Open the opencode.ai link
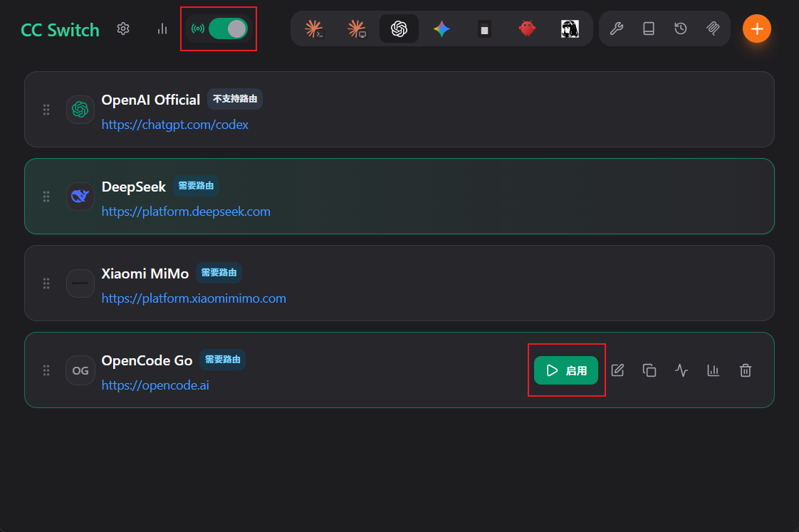799x532 pixels. coord(155,385)
